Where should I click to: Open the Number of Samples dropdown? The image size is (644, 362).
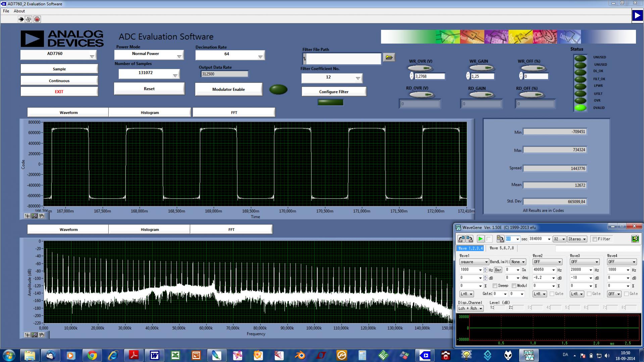(x=149, y=74)
